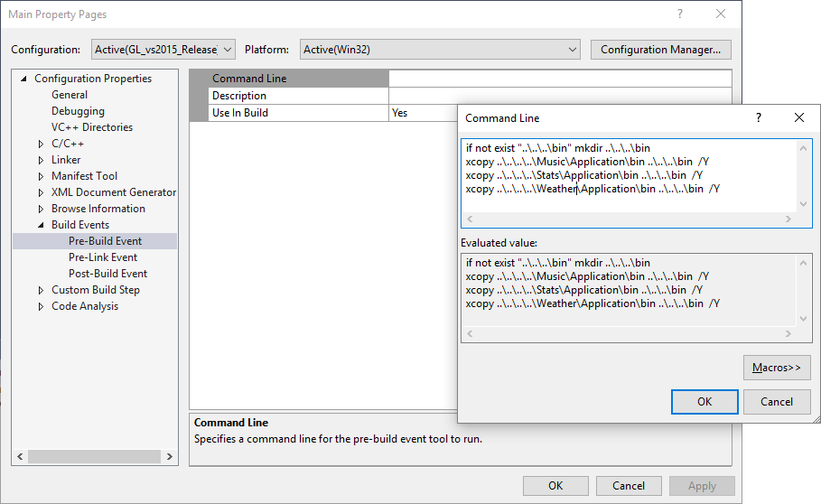Click help icon in Main Property Pages
The width and height of the screenshot is (821, 504).
(679, 14)
